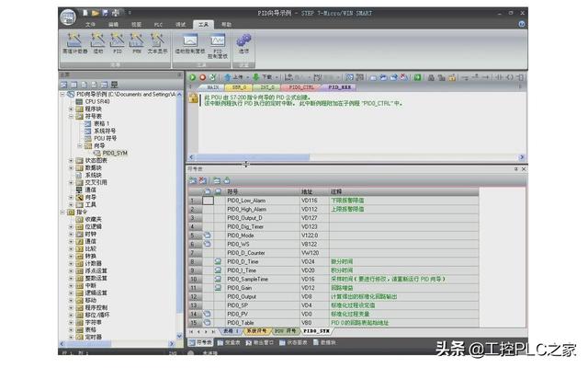Image resolution: width=588 pixels, height=368 pixels.
Task: Select PID0_SYM in the project tree
Action: 115,154
